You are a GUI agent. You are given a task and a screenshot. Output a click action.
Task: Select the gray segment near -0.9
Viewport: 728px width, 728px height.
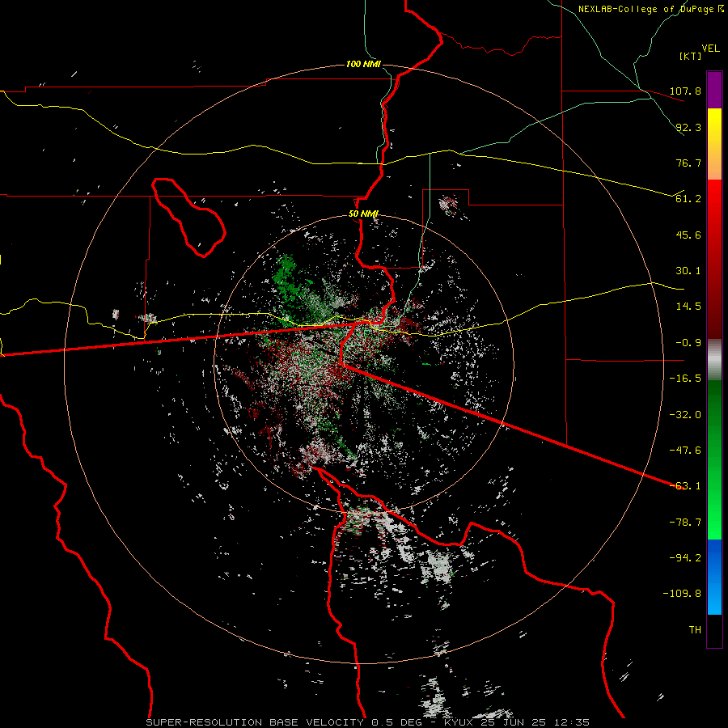(x=714, y=358)
